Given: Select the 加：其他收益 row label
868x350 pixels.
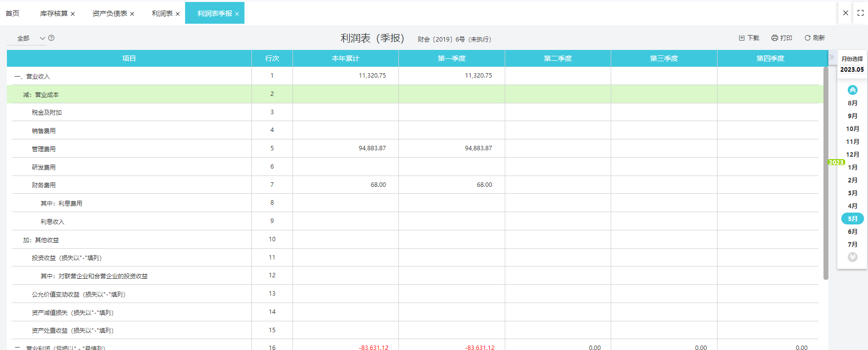Looking at the screenshot, I should pos(41,240).
